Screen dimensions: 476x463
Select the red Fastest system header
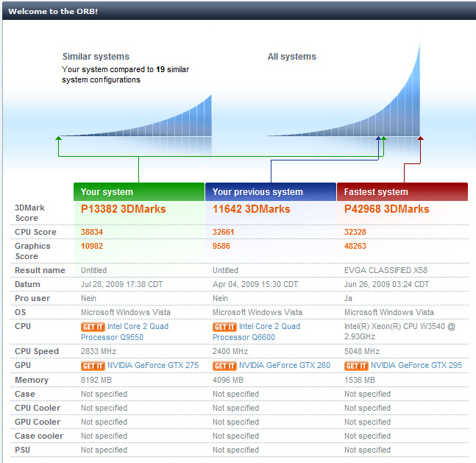(402, 191)
